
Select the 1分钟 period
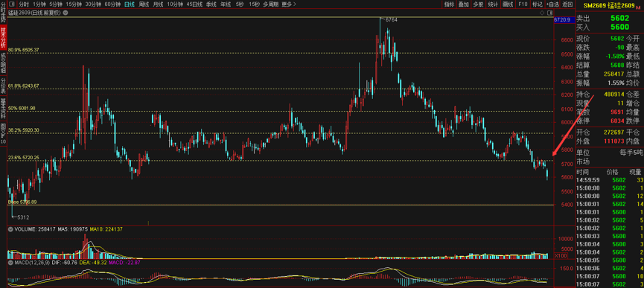[39, 4]
